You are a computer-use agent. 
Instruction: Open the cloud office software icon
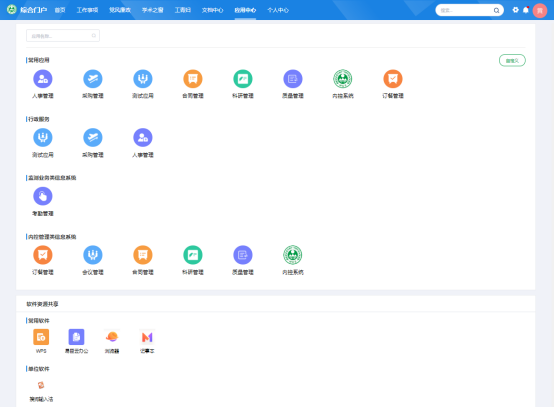point(76,337)
